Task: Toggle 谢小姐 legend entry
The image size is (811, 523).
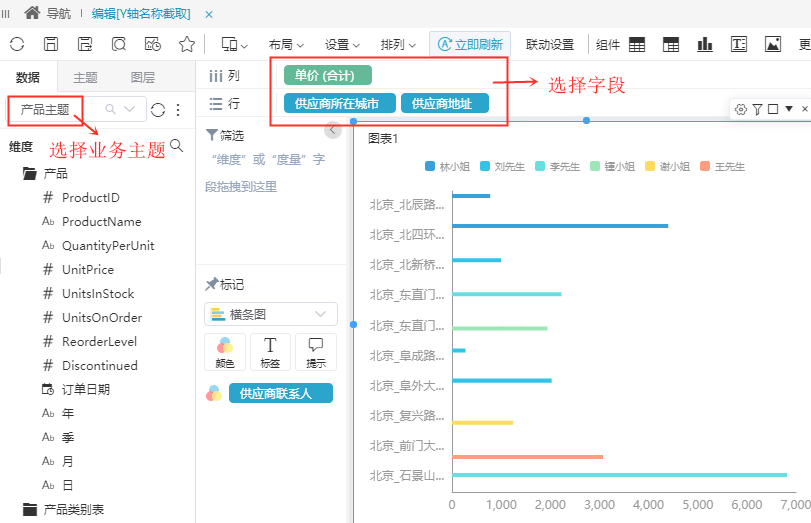Action: click(667, 167)
